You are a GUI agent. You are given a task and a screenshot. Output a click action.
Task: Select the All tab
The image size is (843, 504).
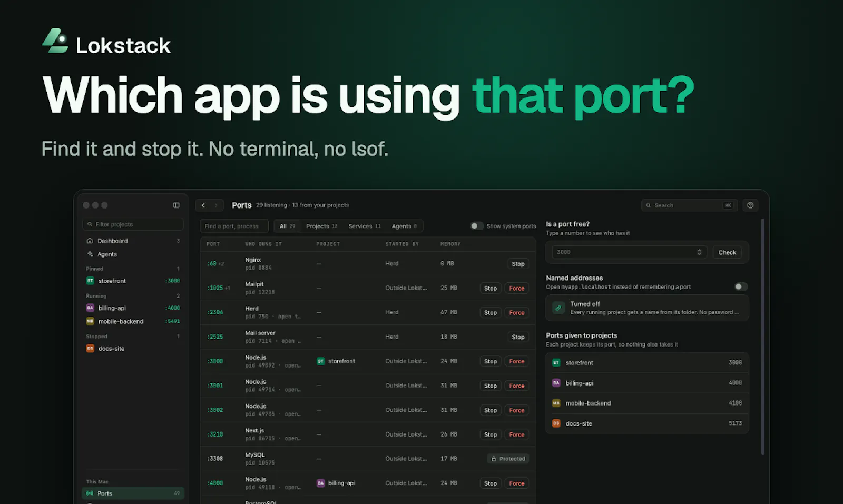pos(287,226)
